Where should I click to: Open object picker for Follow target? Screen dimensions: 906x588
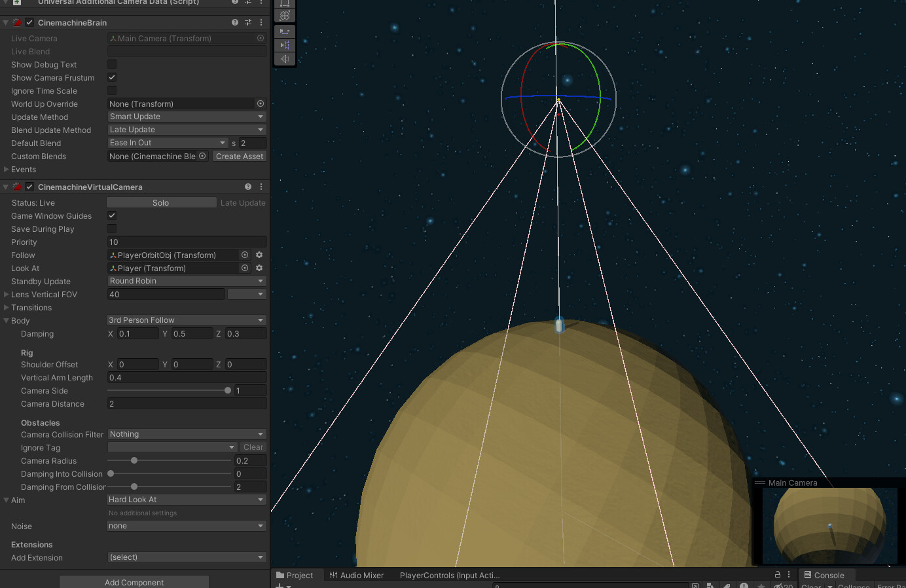tap(245, 255)
